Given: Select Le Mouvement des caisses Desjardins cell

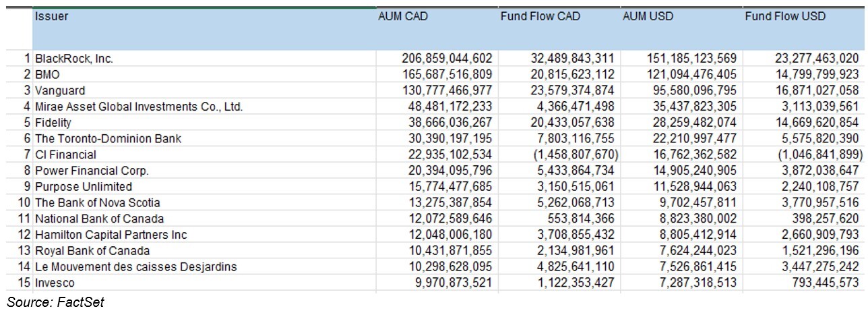Looking at the screenshot, I should point(204,266).
